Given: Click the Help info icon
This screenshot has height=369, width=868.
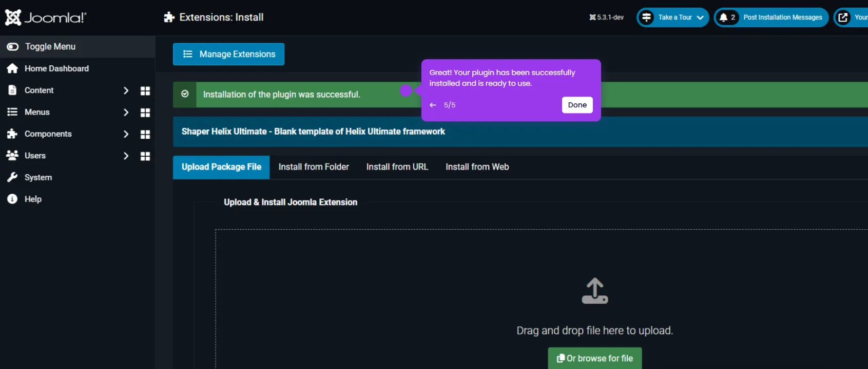Looking at the screenshot, I should tap(12, 199).
